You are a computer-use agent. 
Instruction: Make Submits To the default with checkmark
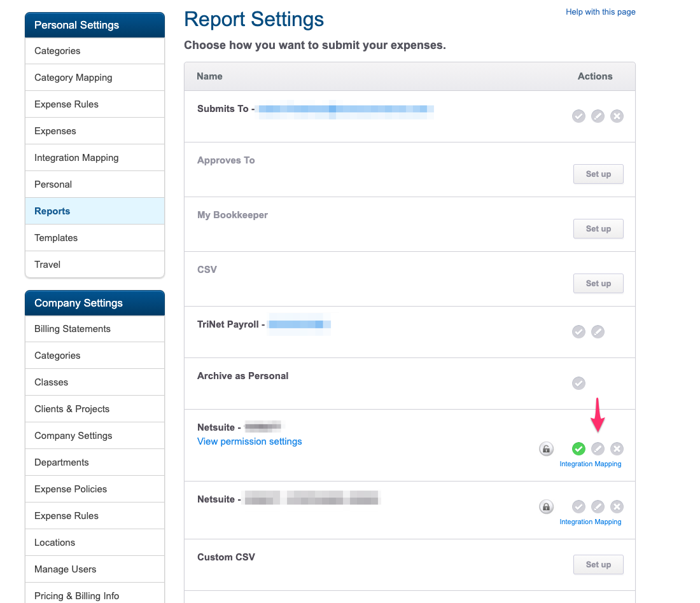pyautogui.click(x=578, y=116)
